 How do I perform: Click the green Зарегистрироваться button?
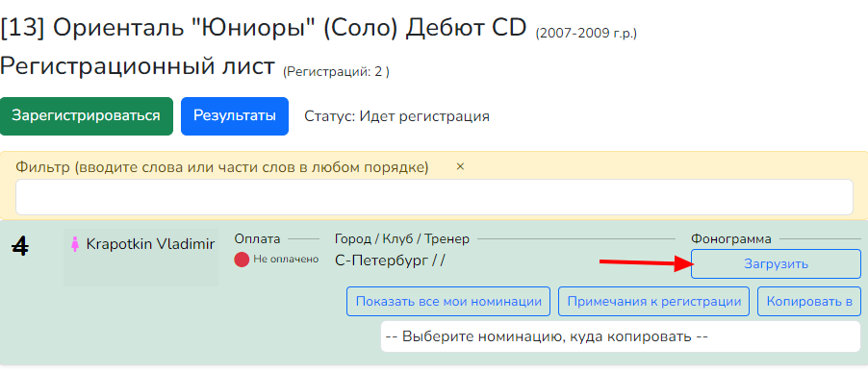click(87, 116)
